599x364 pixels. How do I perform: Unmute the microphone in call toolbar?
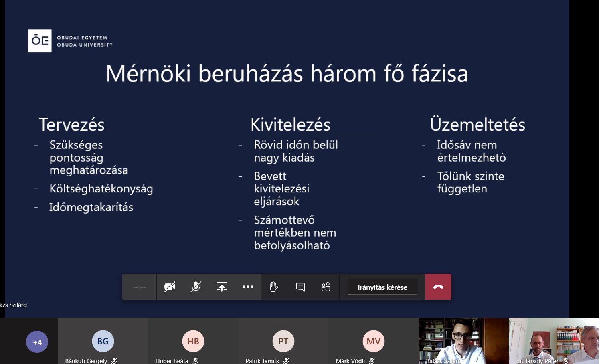(x=196, y=287)
